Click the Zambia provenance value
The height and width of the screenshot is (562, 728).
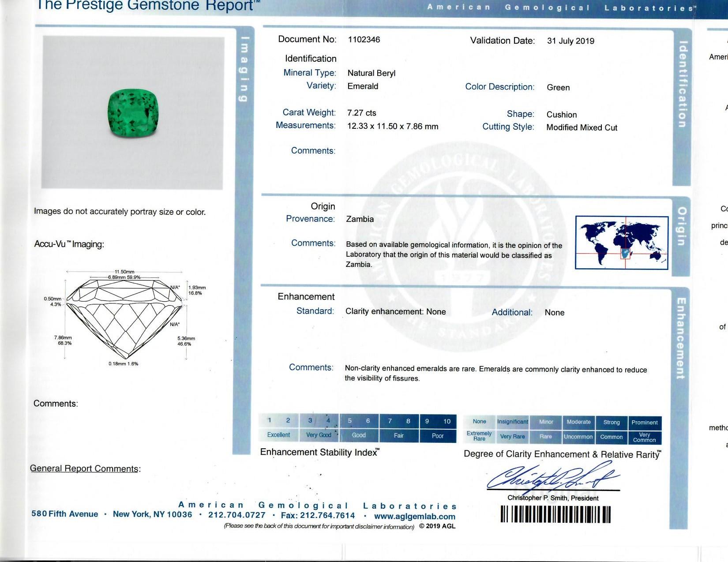(360, 219)
